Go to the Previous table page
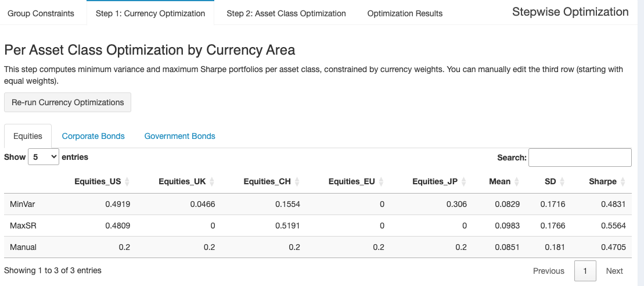 point(548,271)
